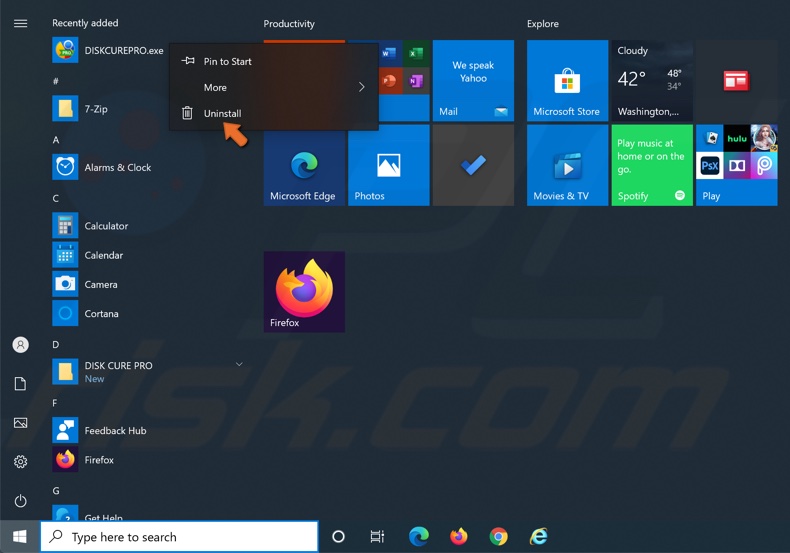Screen dimensions: 790x553
Task: Click the More submenu chevron arrow
Action: (361, 87)
